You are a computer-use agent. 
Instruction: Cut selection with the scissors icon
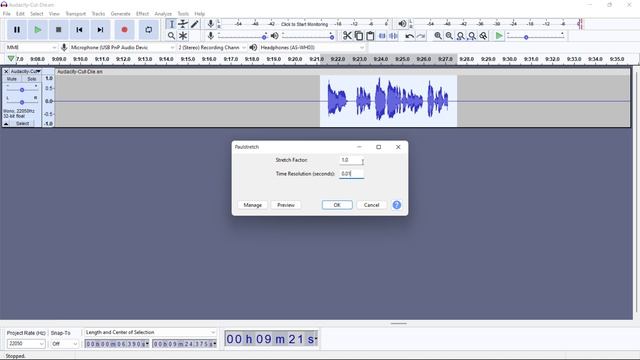point(347,36)
